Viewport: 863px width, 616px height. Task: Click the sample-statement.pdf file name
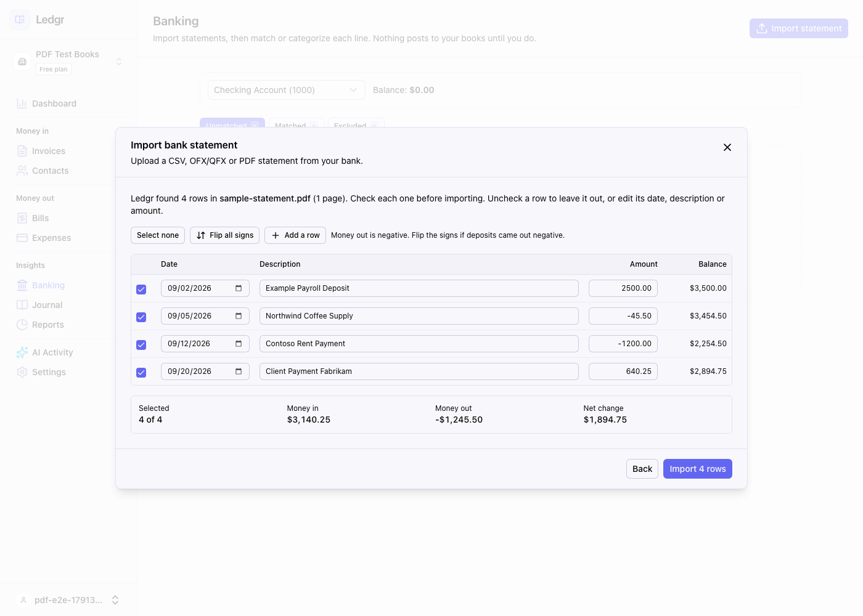pyautogui.click(x=265, y=198)
